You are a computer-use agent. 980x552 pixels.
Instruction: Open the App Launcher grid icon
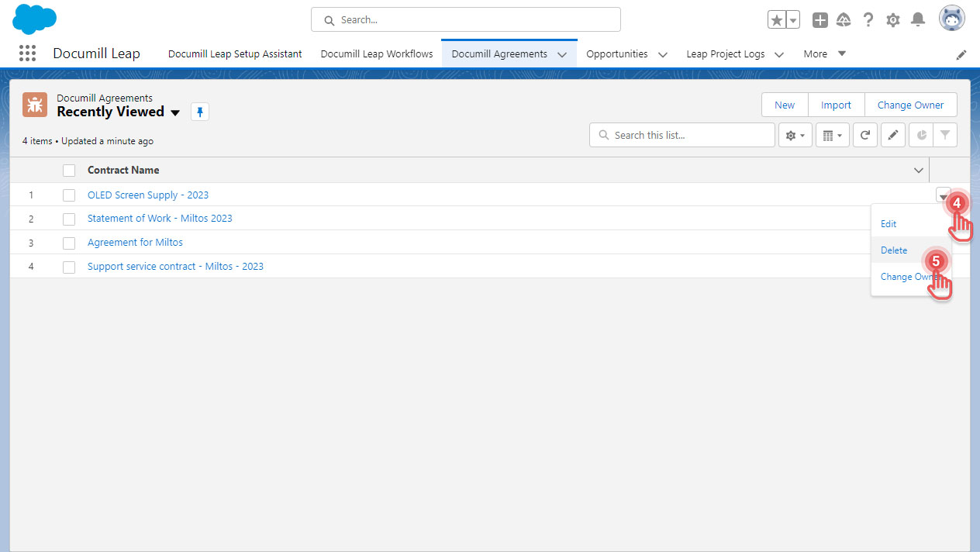[x=27, y=53]
